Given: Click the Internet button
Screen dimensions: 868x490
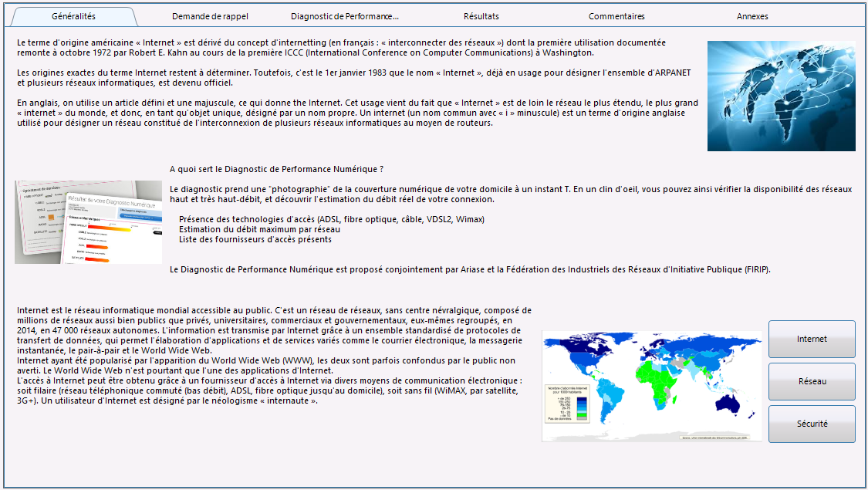Looking at the screenshot, I should point(812,339).
